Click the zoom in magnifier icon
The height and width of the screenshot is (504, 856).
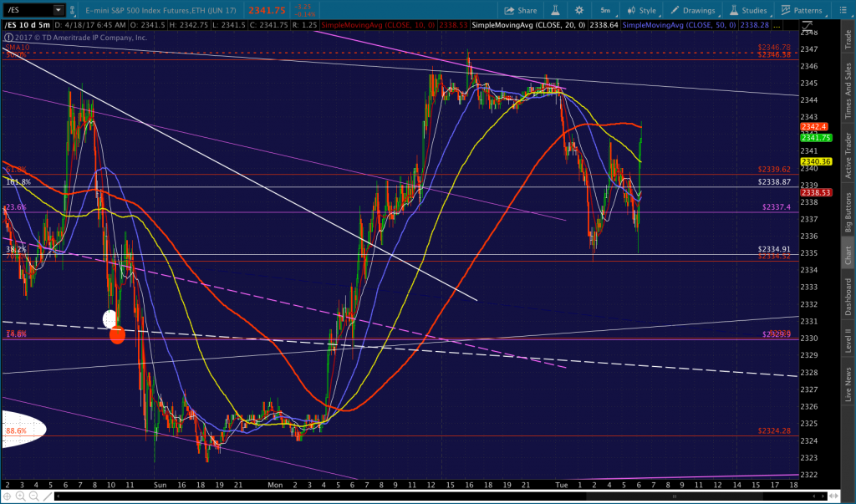21,496
